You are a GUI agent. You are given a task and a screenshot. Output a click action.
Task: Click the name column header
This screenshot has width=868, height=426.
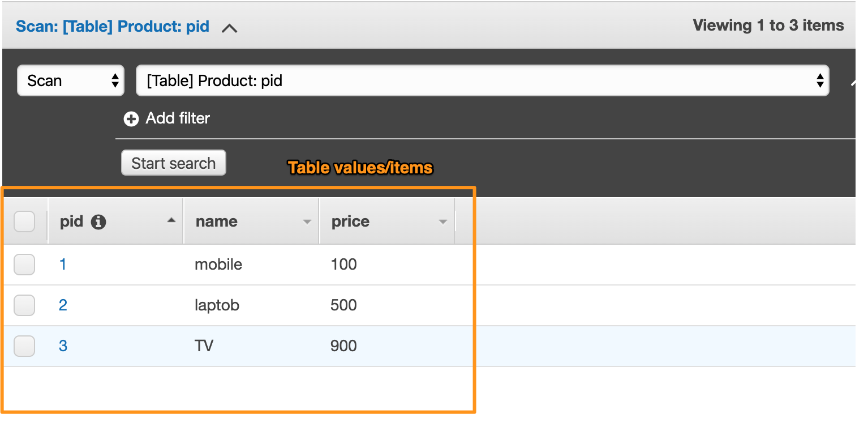[217, 222]
